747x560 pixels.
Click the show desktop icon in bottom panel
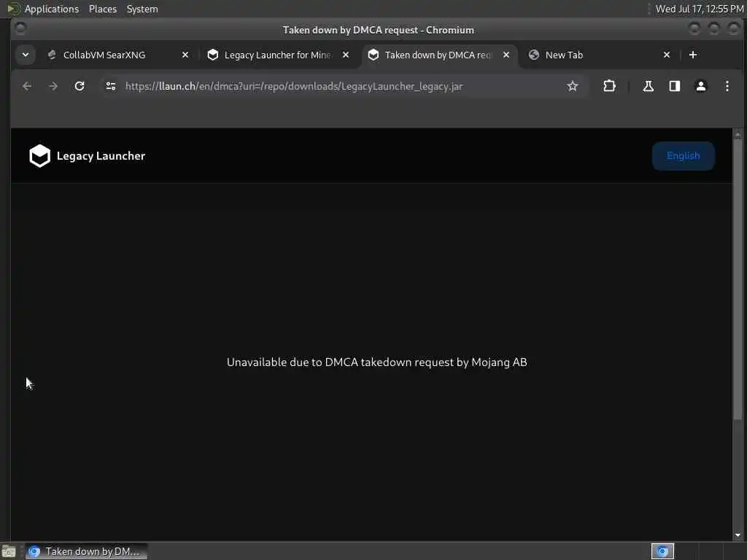(9, 551)
